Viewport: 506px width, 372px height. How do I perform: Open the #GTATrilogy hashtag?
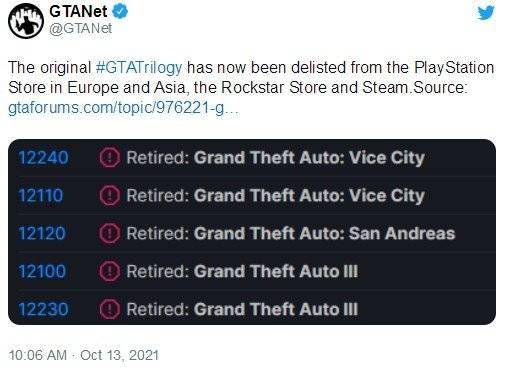pyautogui.click(x=139, y=68)
